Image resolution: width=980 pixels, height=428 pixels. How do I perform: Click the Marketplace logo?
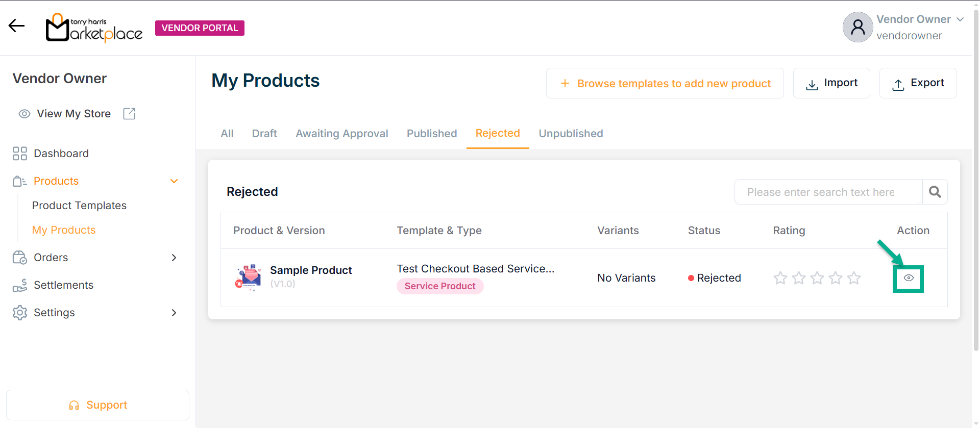[94, 28]
